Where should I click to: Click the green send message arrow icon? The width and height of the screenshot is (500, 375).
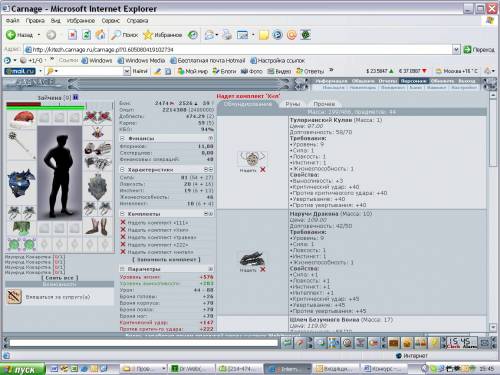pos(287,343)
